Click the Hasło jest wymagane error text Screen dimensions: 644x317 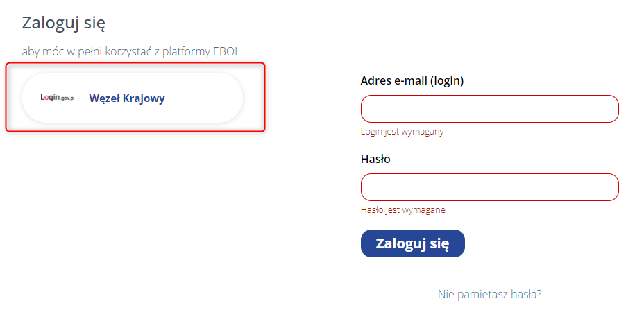click(403, 209)
